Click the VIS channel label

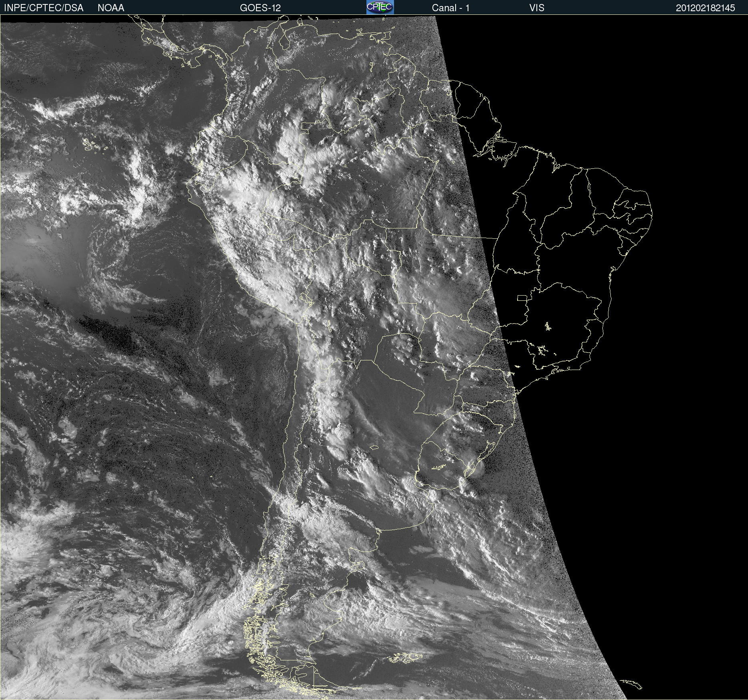point(537,8)
